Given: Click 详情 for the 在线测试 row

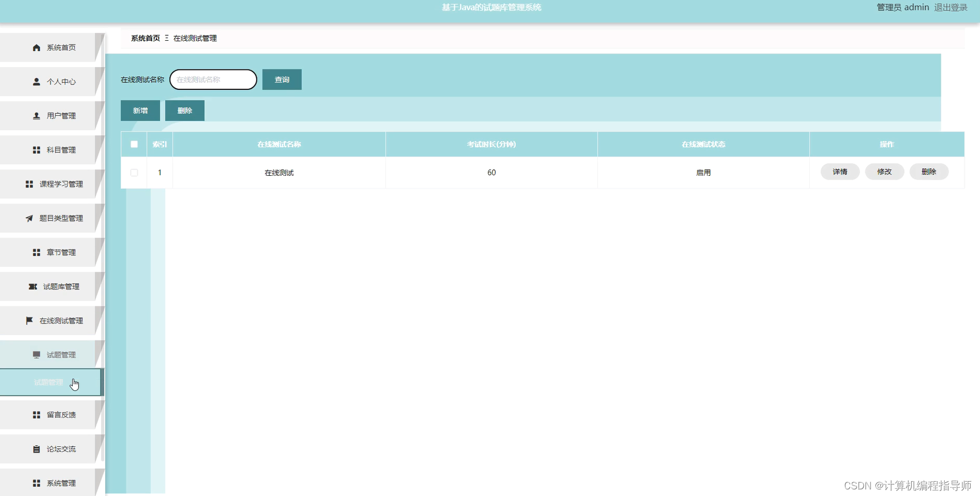Looking at the screenshot, I should [840, 172].
